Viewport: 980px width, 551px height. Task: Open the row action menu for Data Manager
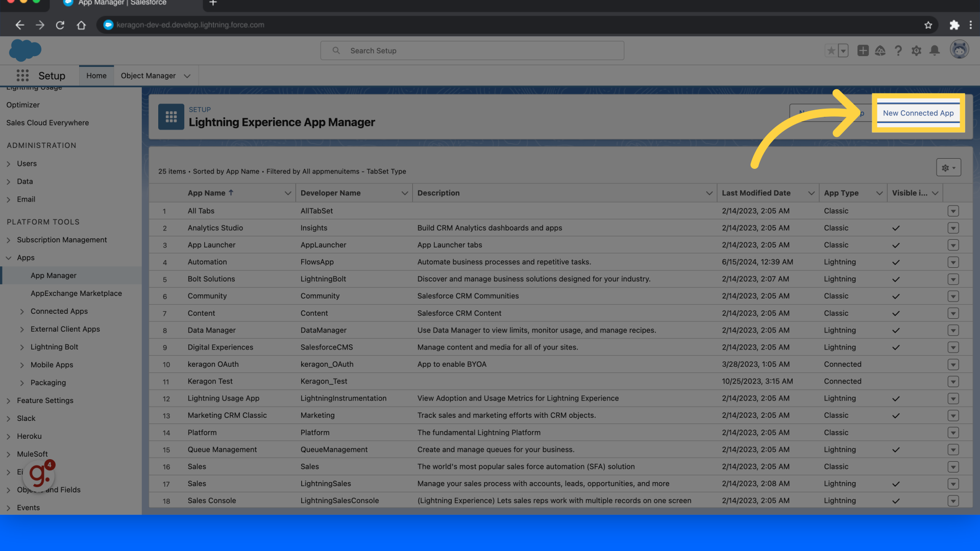(x=953, y=331)
